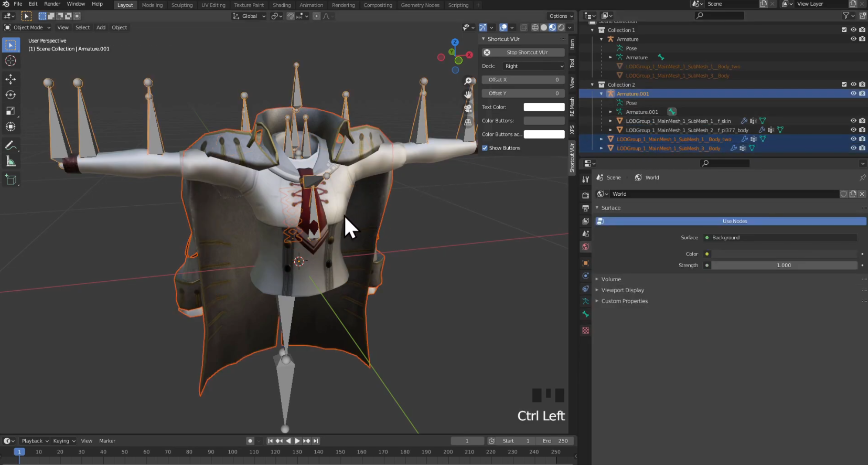Open the Options popover in the viewport header
Viewport: 868px width, 465px height.
coord(561,16)
